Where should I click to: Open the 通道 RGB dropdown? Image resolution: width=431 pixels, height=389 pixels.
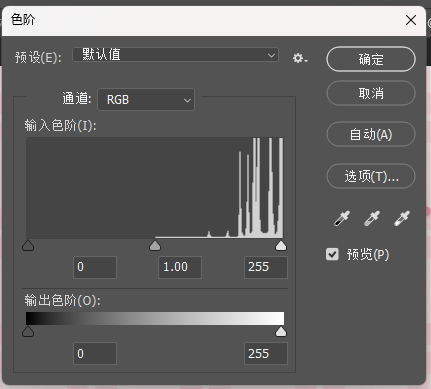(x=146, y=99)
